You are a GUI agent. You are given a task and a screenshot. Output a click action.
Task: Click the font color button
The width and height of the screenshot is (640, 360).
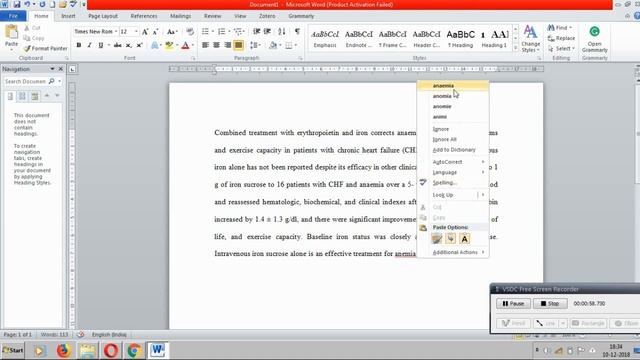click(x=185, y=45)
